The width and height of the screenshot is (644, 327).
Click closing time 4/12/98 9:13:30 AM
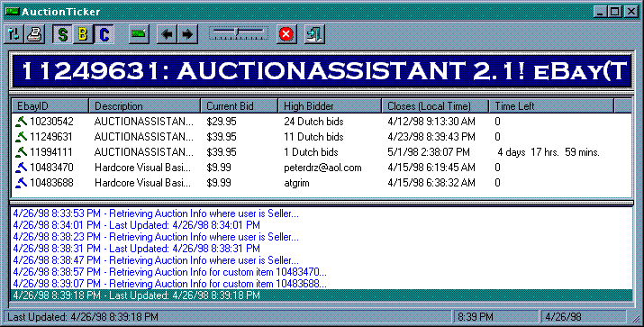point(431,122)
